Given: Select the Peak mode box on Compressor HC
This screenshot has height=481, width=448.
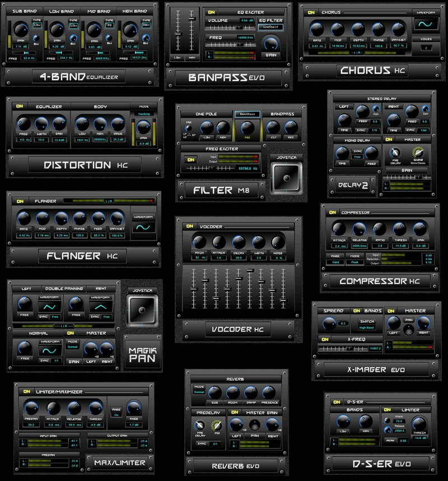Looking at the screenshot, I should 354,261.
